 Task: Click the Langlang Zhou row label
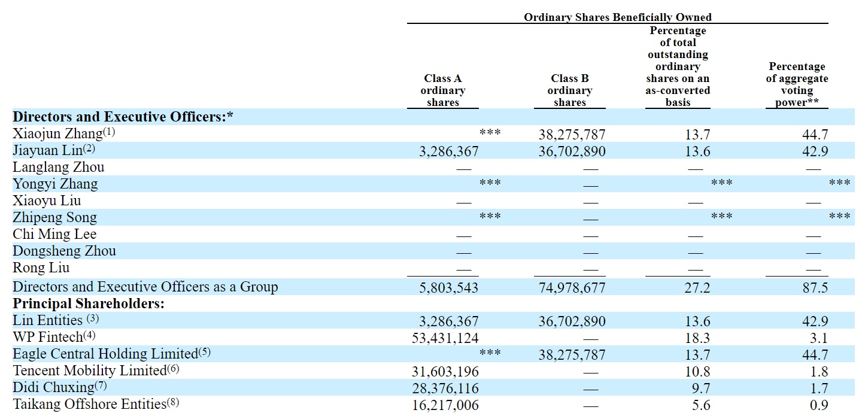coord(59,168)
